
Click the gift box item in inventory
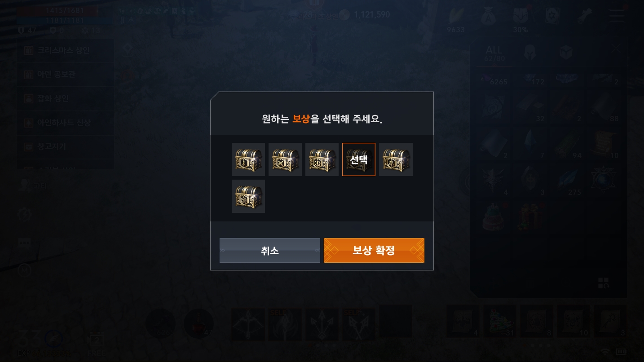point(530,217)
